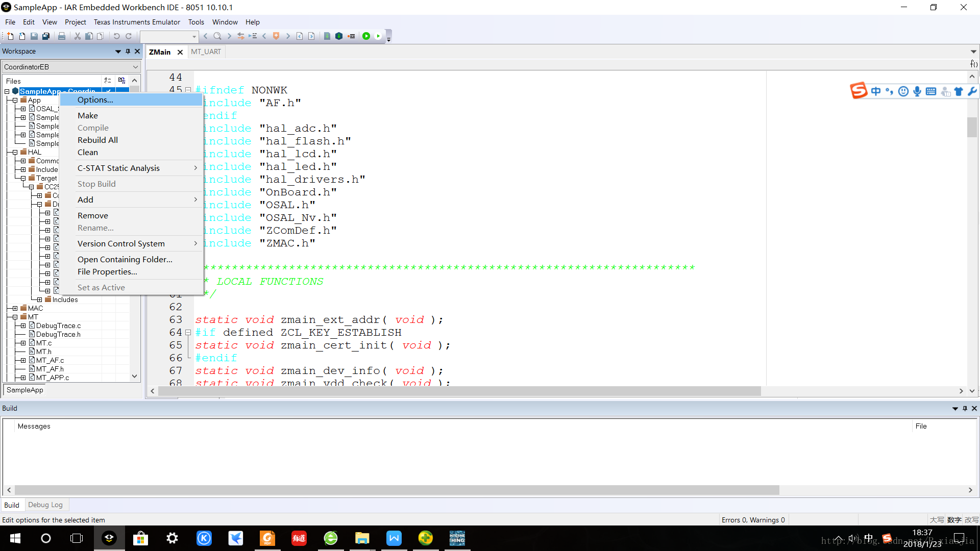Collapse the App folder in tree
Image resolution: width=980 pixels, height=551 pixels.
[x=15, y=101]
